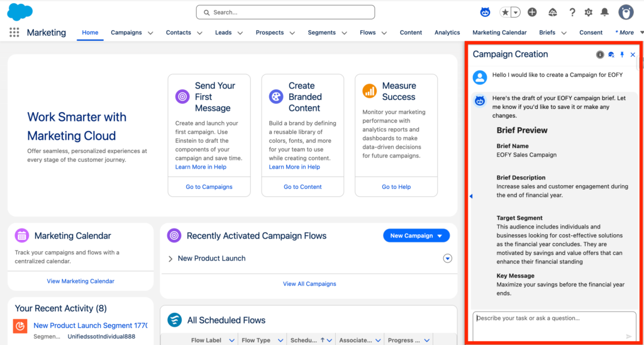Open the New Campaign button dropdown
Screen dimensions: 644x345
coord(440,236)
